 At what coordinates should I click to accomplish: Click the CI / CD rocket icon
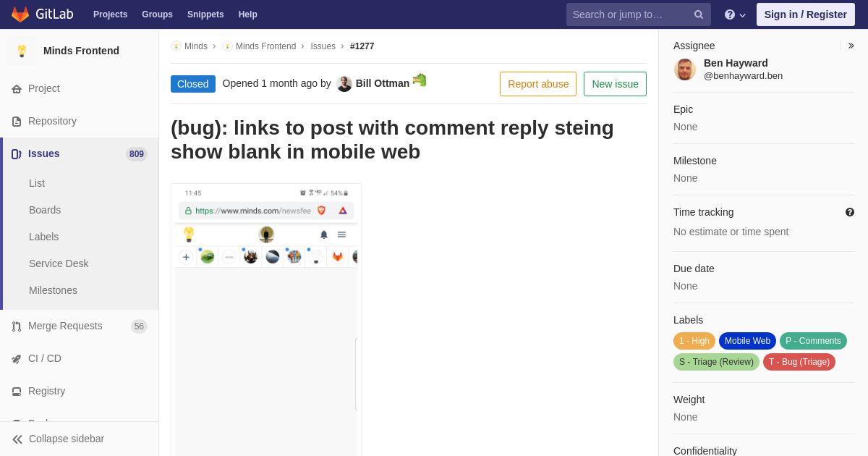[17, 358]
